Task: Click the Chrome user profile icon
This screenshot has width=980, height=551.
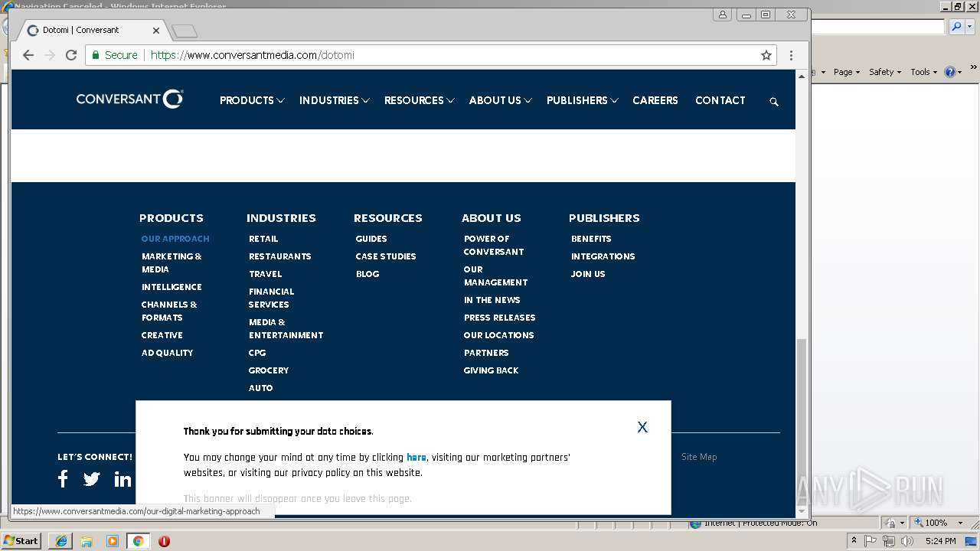Action: [x=722, y=15]
